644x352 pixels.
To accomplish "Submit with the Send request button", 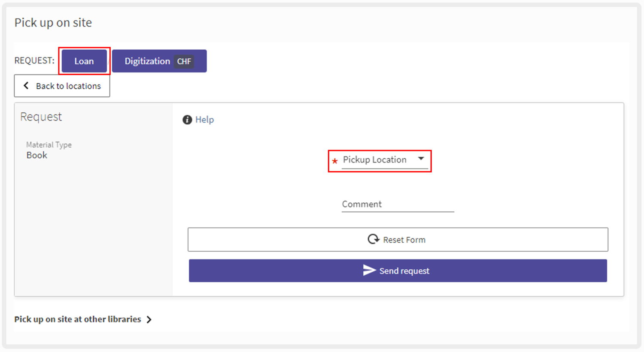I will tap(398, 271).
